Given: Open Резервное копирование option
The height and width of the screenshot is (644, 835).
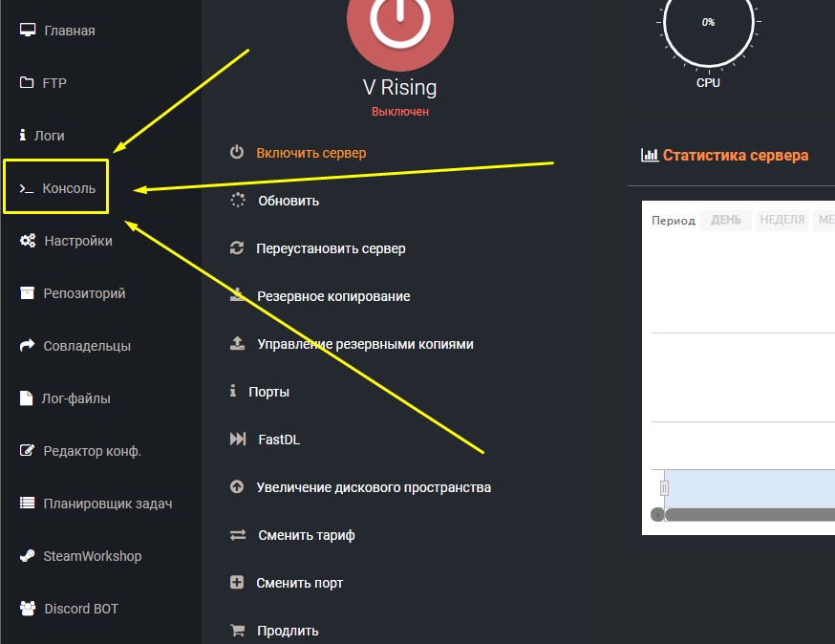Looking at the screenshot, I should pyautogui.click(x=333, y=296).
